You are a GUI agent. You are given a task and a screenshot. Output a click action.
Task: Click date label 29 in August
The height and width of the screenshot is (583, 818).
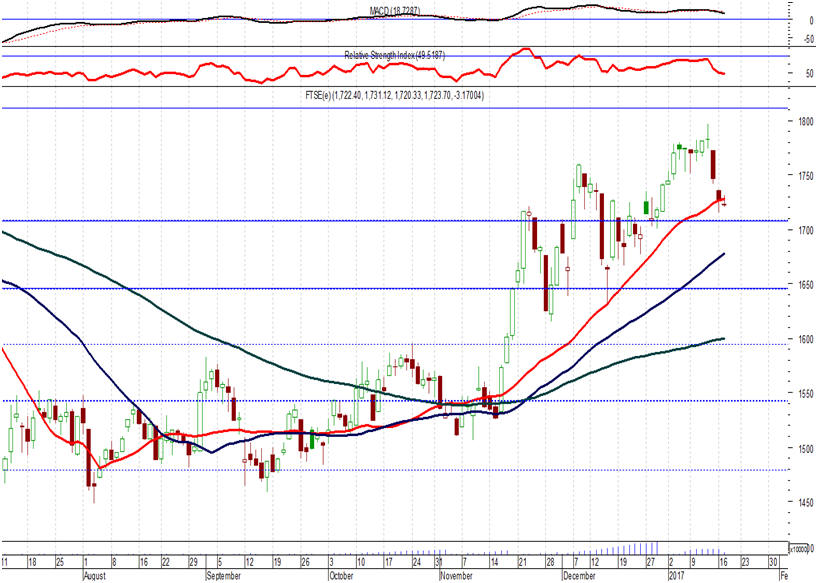click(193, 563)
